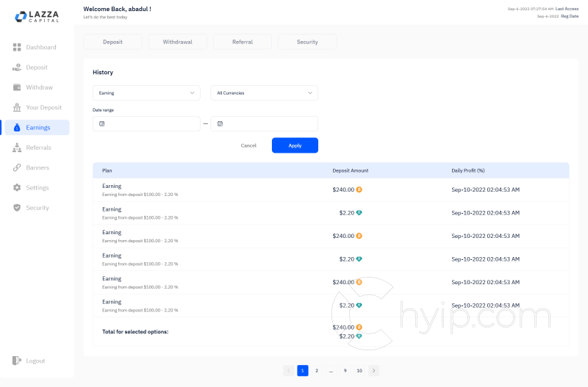Image resolution: width=588 pixels, height=387 pixels.
Task: Select current page 1 button
Action: click(303, 371)
